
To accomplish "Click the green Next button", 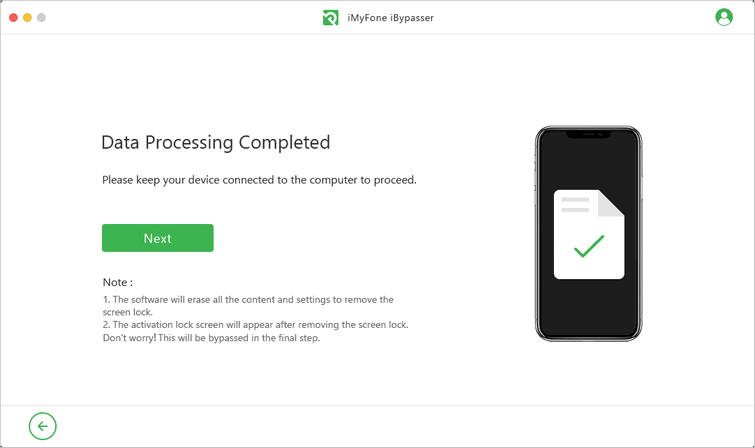I will [157, 238].
